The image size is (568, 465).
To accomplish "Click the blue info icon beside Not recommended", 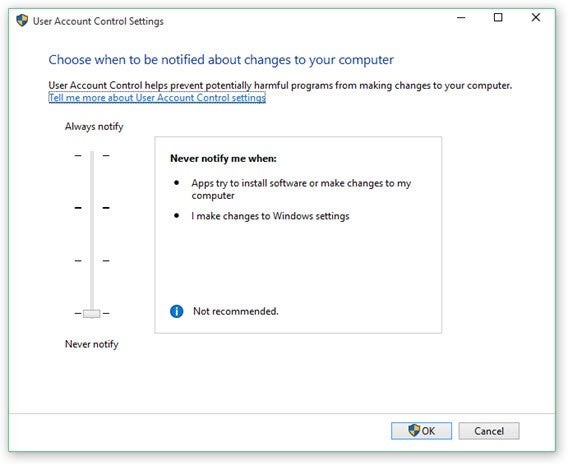I will (176, 311).
